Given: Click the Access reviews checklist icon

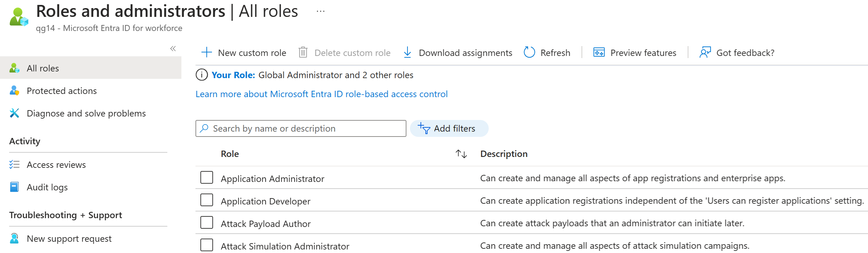Looking at the screenshot, I should [14, 164].
